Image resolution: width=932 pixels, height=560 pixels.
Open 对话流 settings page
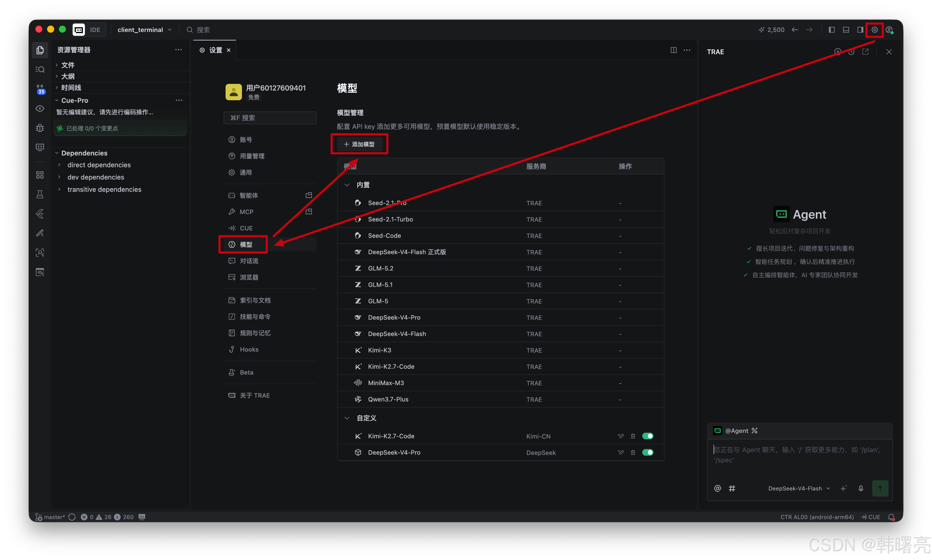click(x=270, y=261)
